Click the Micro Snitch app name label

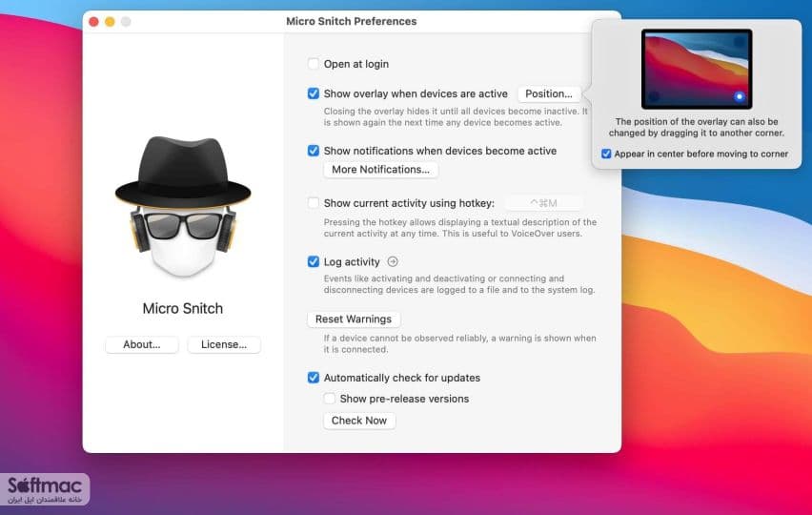183,308
